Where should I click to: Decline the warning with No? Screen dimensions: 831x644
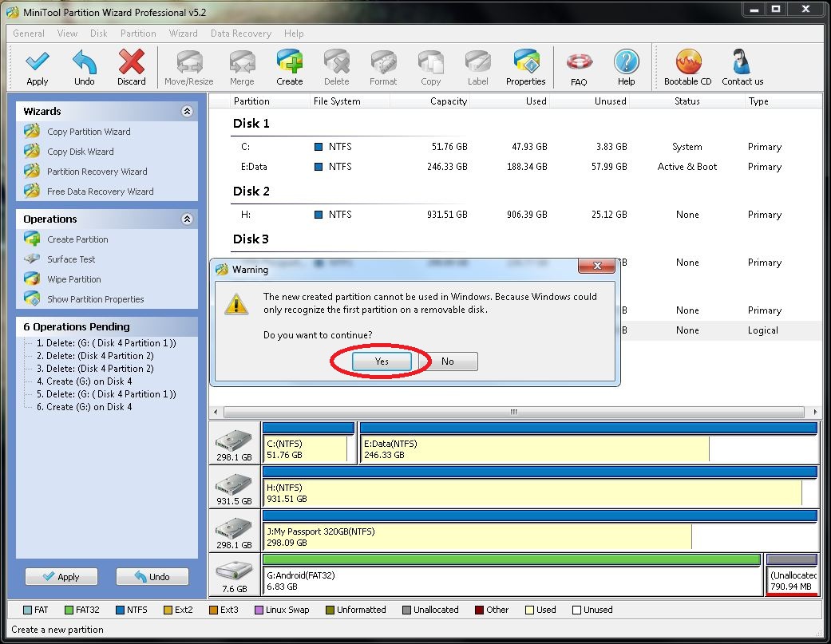click(448, 362)
